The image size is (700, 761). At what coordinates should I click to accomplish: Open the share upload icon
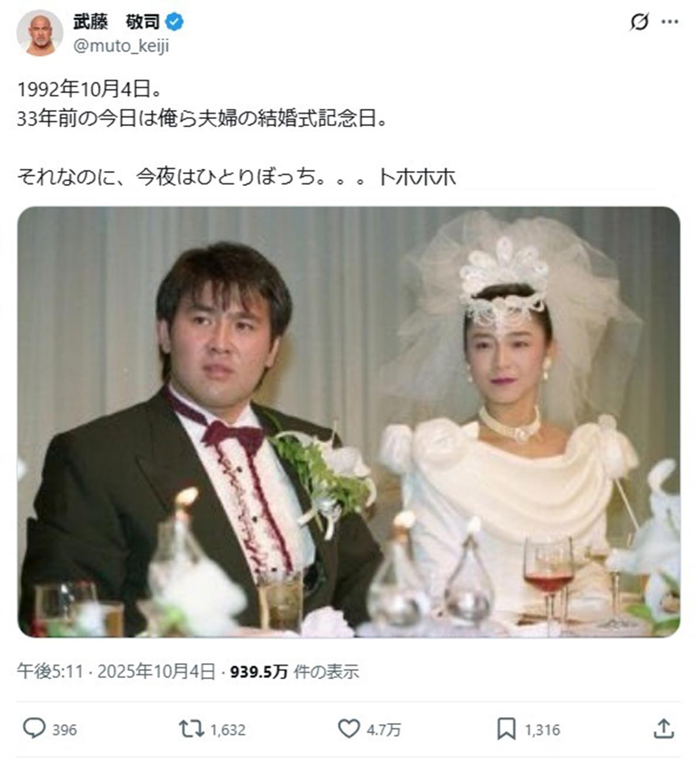click(x=663, y=728)
